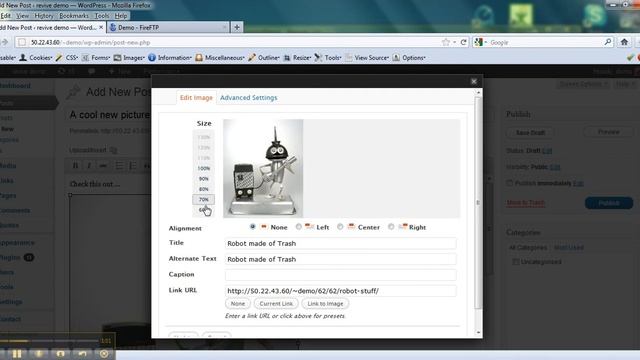The width and height of the screenshot is (640, 360).
Task: Choose the Link to Image preset
Action: (325, 304)
